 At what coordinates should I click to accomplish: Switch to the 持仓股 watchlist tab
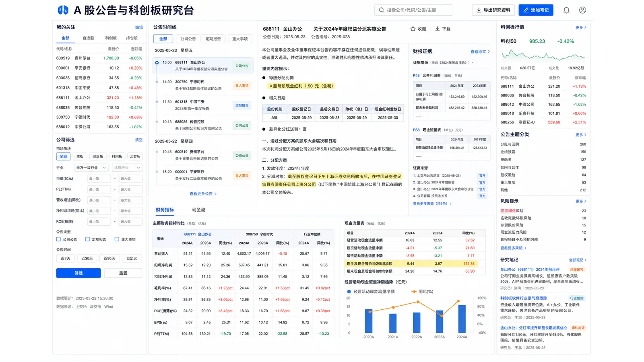click(132, 38)
